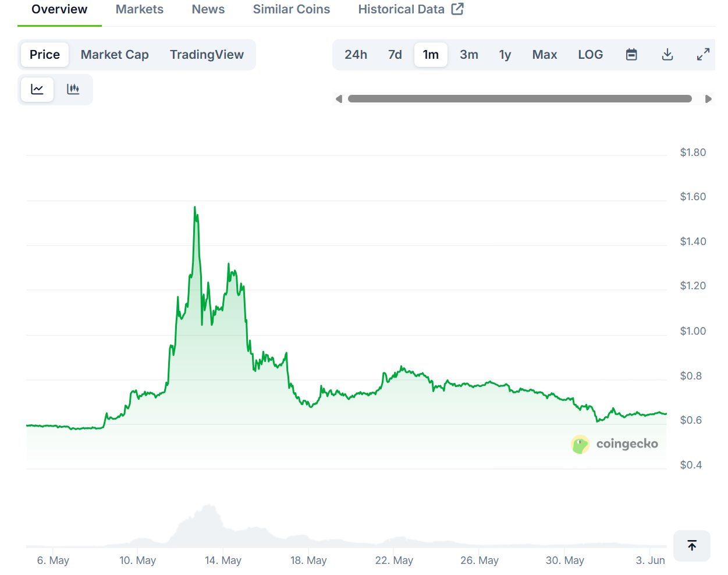Open Historical Data external link
This screenshot has width=728, height=575.
tap(411, 9)
